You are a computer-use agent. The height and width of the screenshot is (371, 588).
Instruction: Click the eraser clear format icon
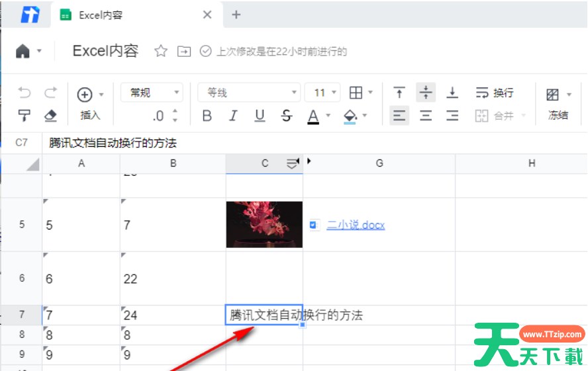point(50,116)
